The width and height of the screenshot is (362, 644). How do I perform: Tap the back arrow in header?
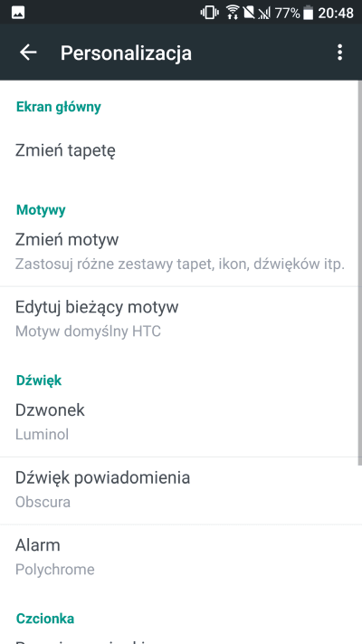click(x=28, y=53)
